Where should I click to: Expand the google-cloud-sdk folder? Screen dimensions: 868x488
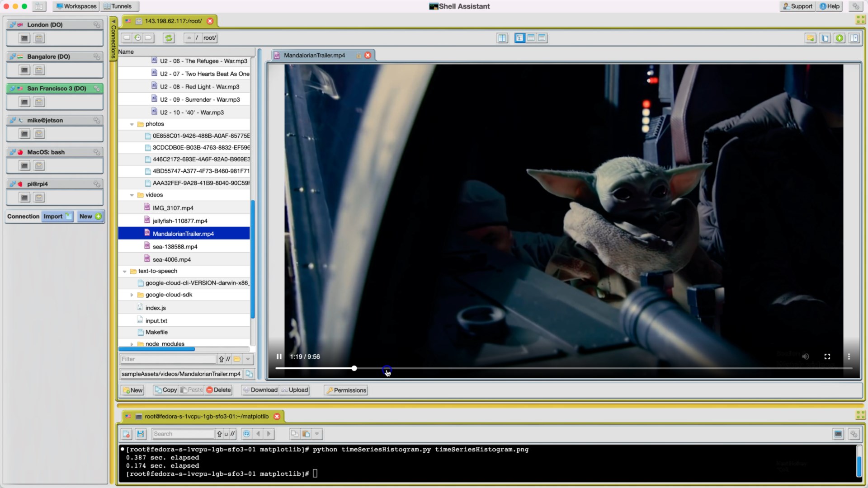coord(132,295)
